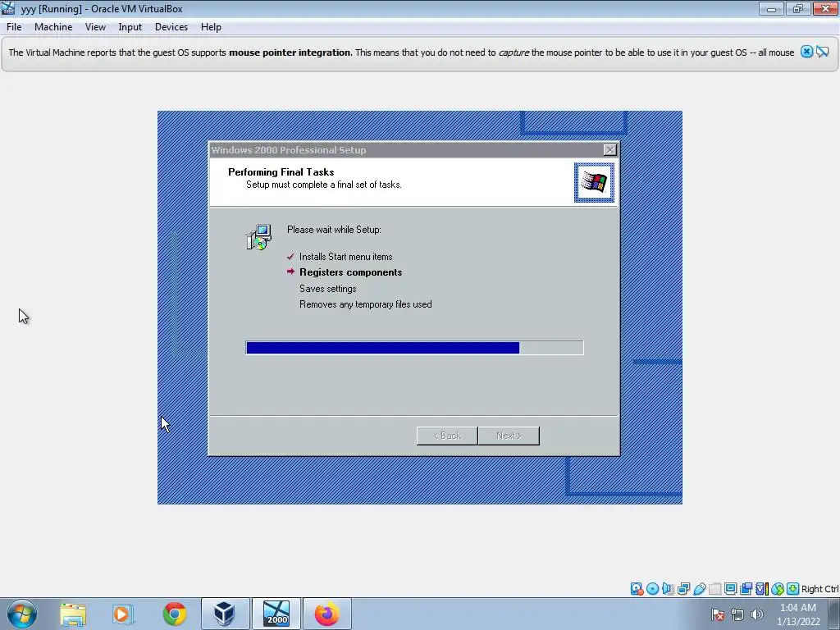Open Firefox from the taskbar
Viewport: 840px width, 630px height.
coord(327,614)
